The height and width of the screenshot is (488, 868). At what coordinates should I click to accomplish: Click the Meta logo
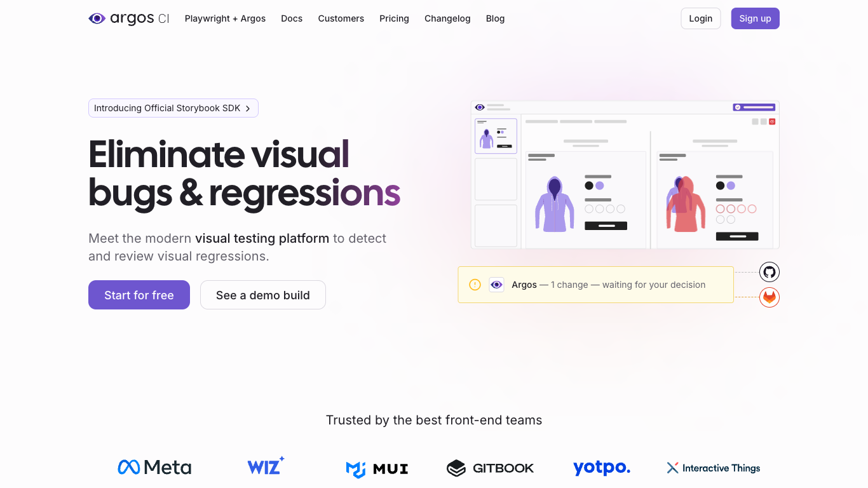(154, 468)
